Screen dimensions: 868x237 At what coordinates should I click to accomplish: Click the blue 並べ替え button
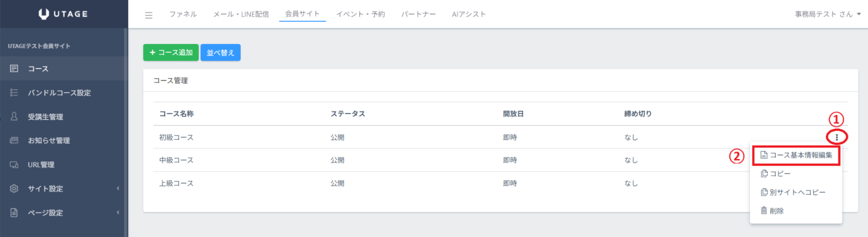(220, 52)
